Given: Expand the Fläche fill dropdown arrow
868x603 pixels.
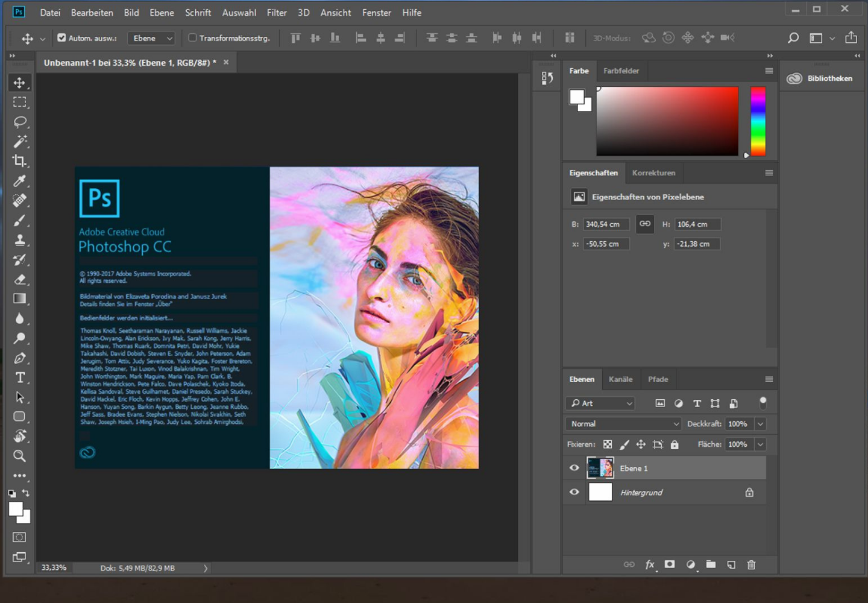Looking at the screenshot, I should pyautogui.click(x=760, y=444).
